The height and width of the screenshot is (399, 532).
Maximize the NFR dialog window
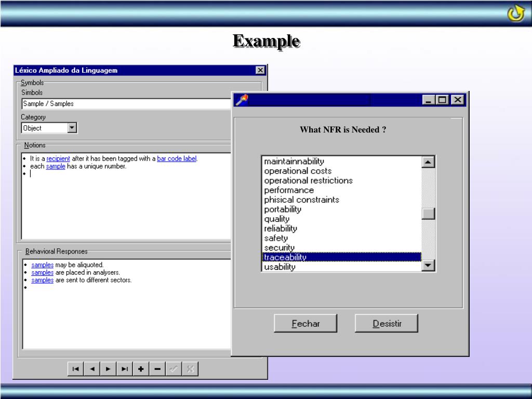[x=442, y=100]
